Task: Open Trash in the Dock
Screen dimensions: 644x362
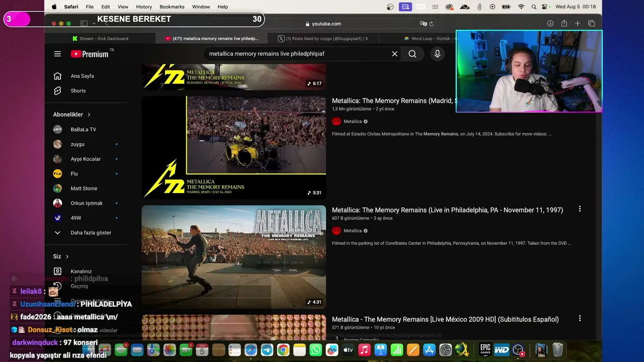Action: click(558, 350)
